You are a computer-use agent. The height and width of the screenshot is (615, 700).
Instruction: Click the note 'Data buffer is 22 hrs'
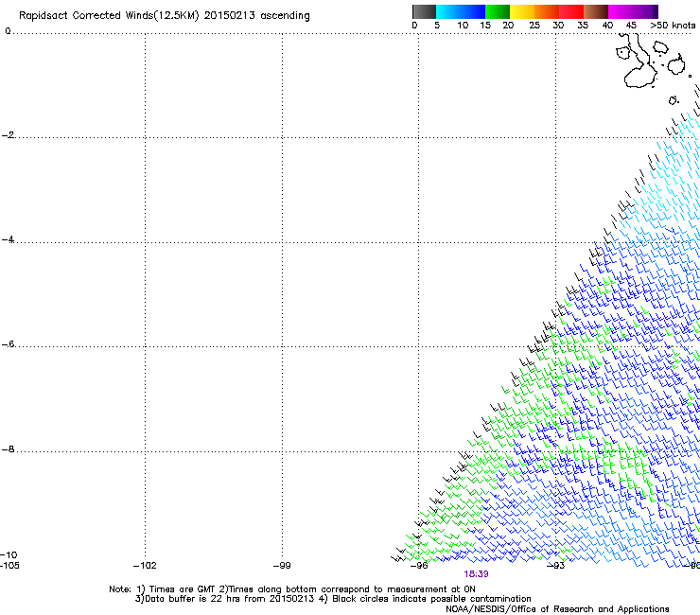point(193,599)
